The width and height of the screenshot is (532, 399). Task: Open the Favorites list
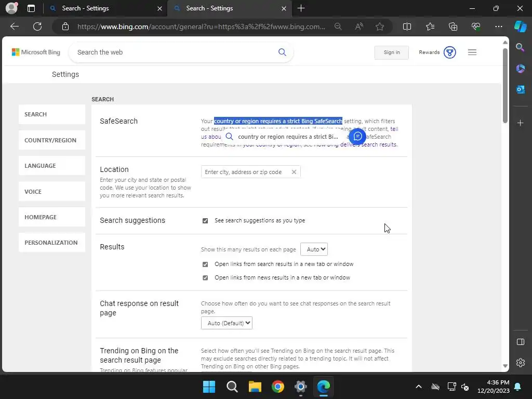pyautogui.click(x=430, y=26)
